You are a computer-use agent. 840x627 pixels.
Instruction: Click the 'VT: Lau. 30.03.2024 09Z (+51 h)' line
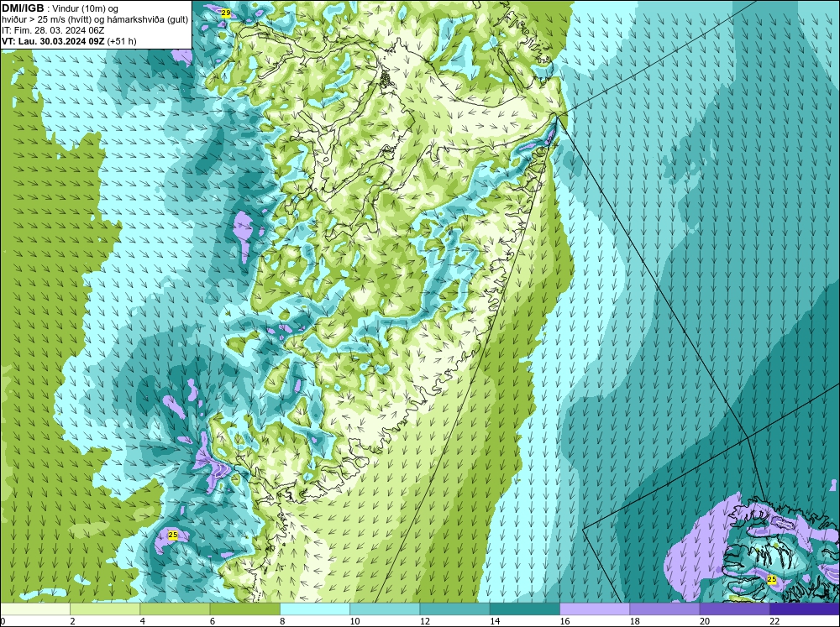tap(69, 40)
